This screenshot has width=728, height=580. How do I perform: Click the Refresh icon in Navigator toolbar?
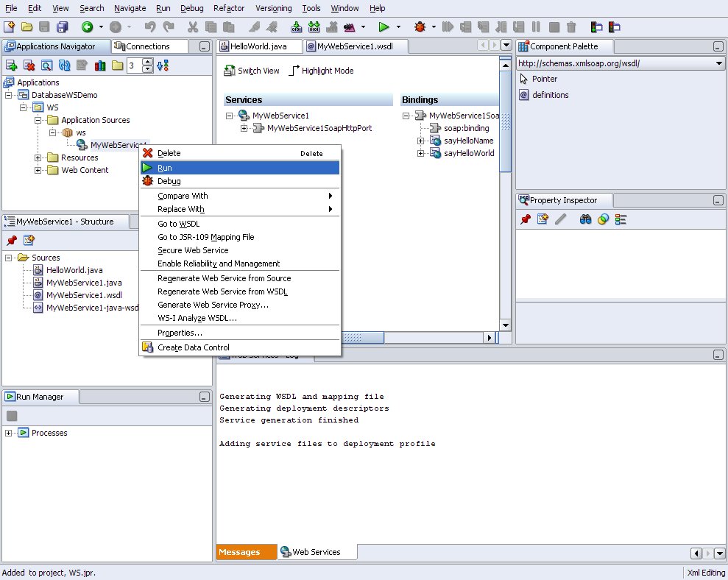[64, 66]
